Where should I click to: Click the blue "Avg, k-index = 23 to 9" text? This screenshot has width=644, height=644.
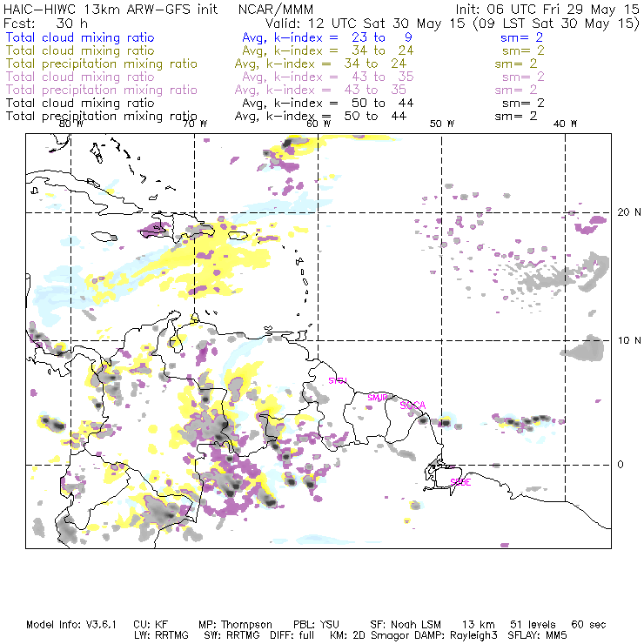[327, 37]
